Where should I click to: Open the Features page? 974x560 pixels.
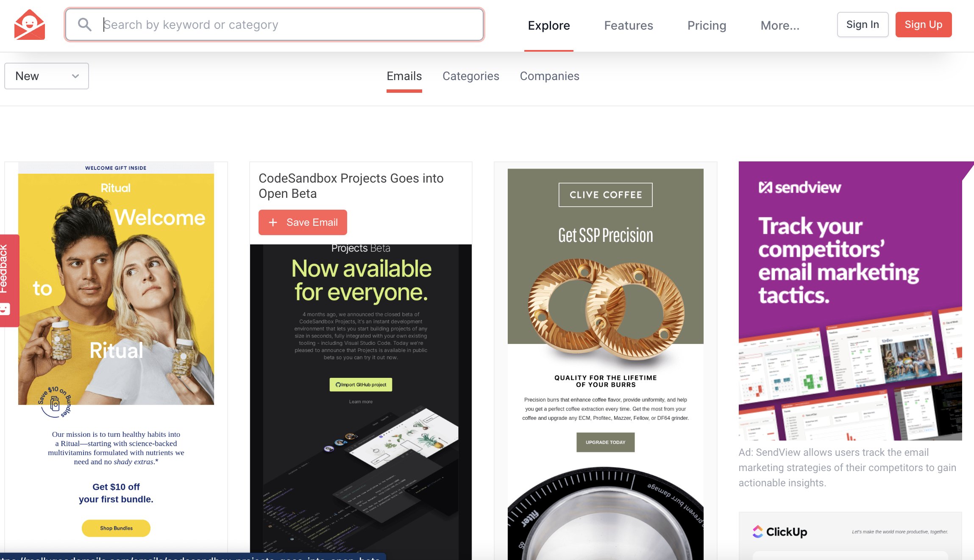click(629, 25)
